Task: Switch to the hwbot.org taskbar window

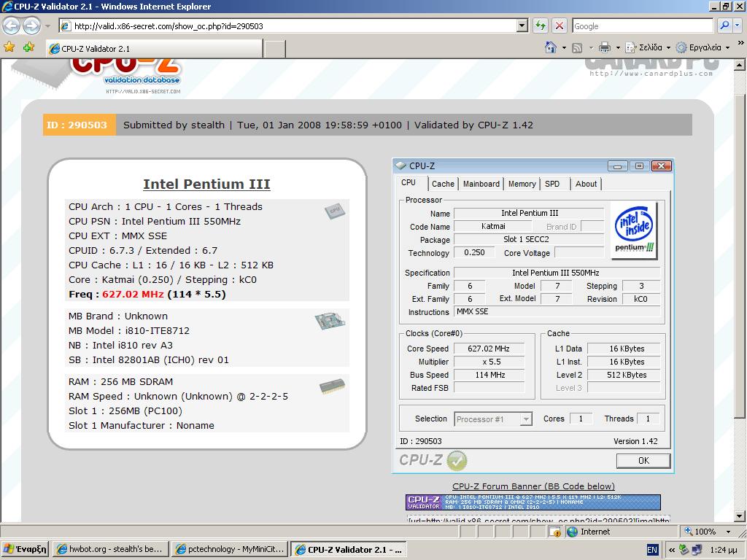Action: click(110, 549)
